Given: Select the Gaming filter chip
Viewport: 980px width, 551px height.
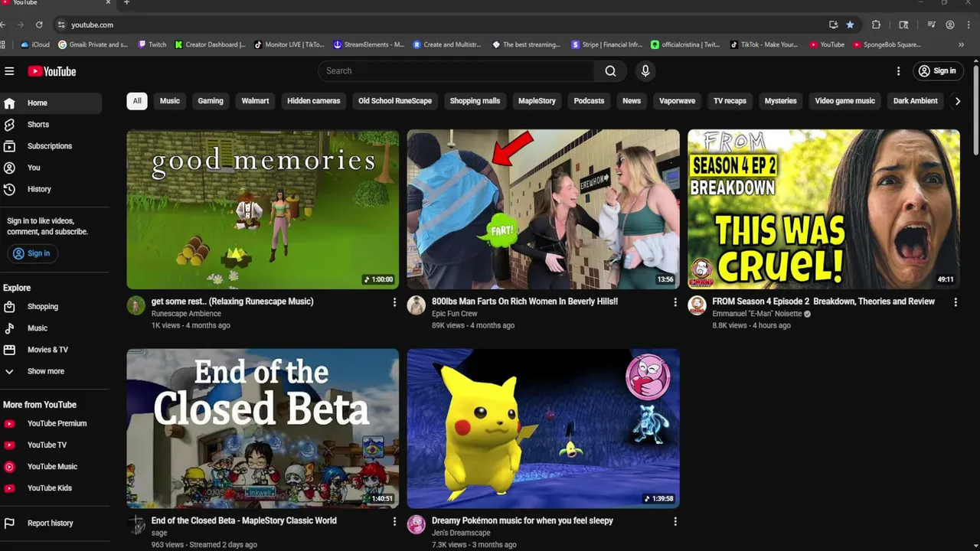Looking at the screenshot, I should pos(211,101).
